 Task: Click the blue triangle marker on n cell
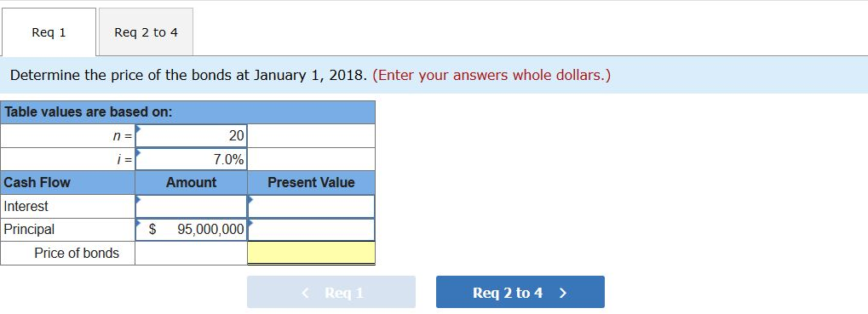click(x=138, y=128)
